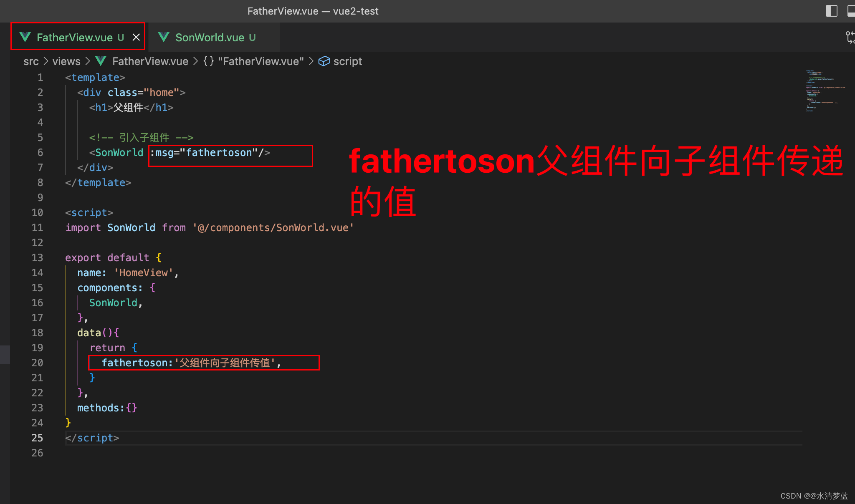Close the FatherView.vue tab
The height and width of the screenshot is (504, 855).
(136, 38)
